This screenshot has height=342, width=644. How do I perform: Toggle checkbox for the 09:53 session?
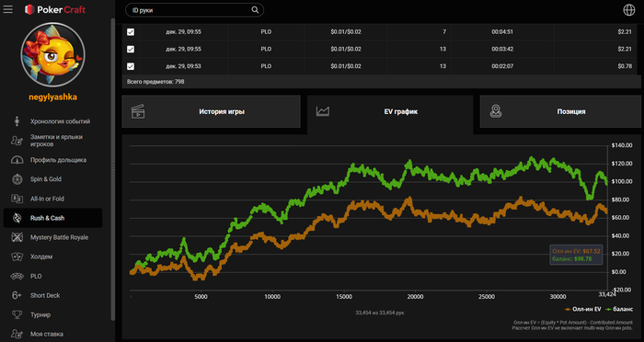(131, 66)
